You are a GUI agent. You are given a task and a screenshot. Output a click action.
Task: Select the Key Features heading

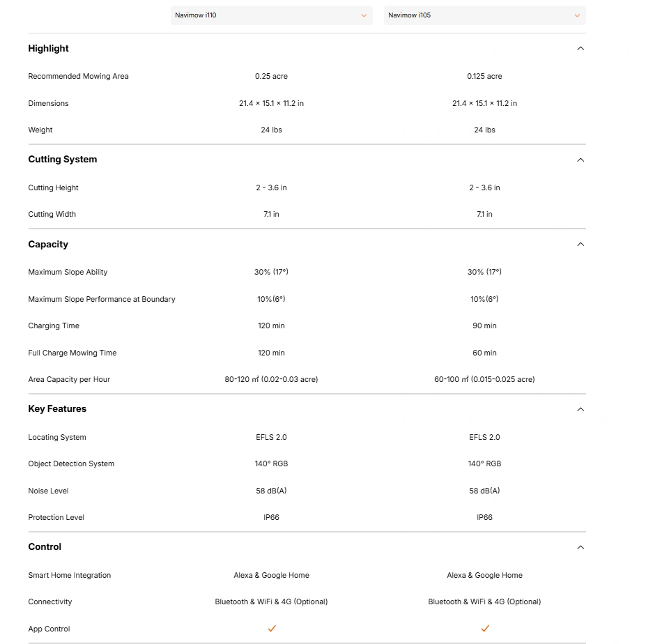click(57, 409)
